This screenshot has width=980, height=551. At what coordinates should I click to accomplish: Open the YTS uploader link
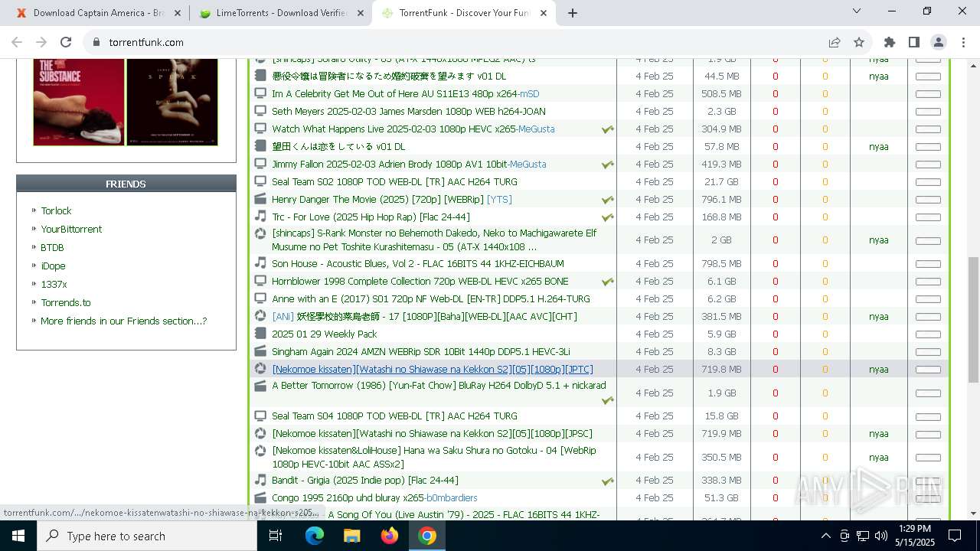click(x=499, y=199)
